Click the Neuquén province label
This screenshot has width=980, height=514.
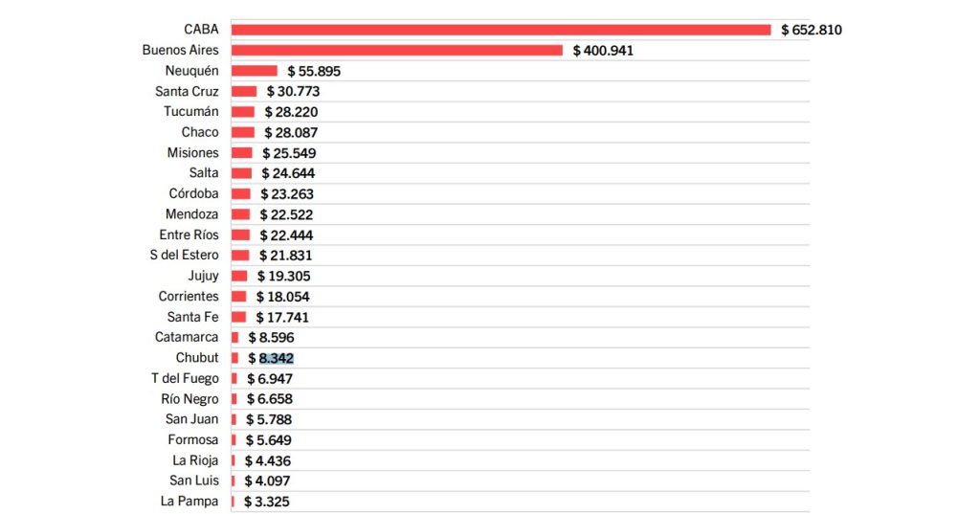[191, 71]
